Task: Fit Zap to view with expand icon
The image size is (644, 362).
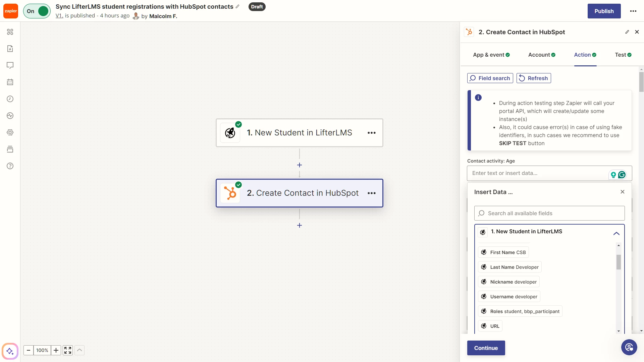Action: pos(68,350)
